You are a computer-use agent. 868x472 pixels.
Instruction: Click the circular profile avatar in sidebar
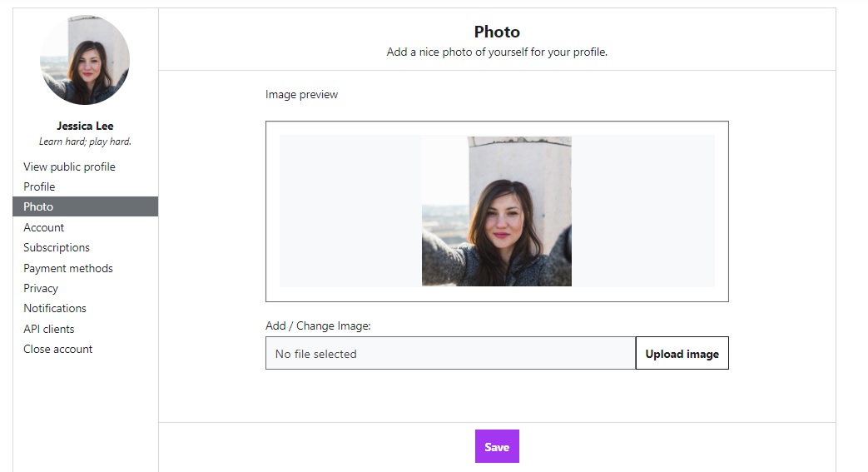click(85, 60)
